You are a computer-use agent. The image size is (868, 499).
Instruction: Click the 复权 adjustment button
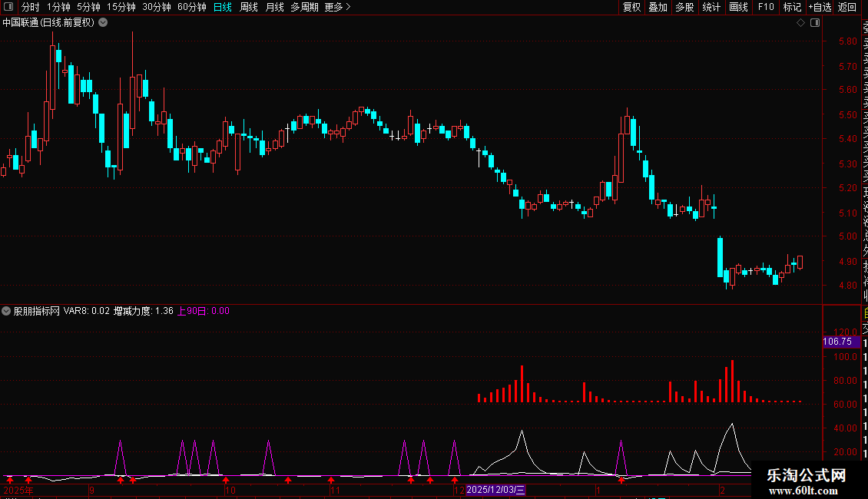(631, 7)
